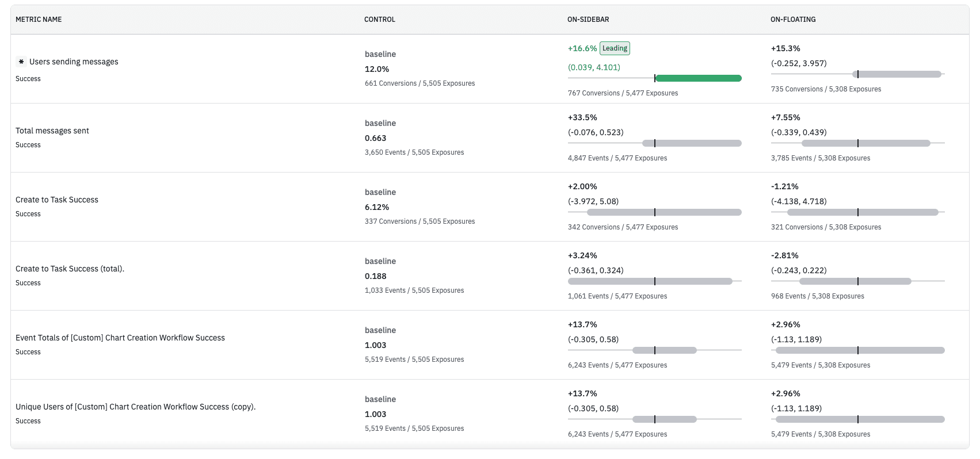Image resolution: width=980 pixels, height=459 pixels.
Task: Click the (-0.339, 0.439) confidence interval text
Action: click(799, 132)
